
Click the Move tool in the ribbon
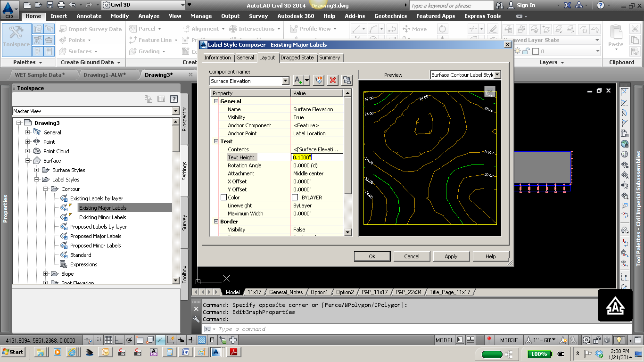tap(415, 29)
